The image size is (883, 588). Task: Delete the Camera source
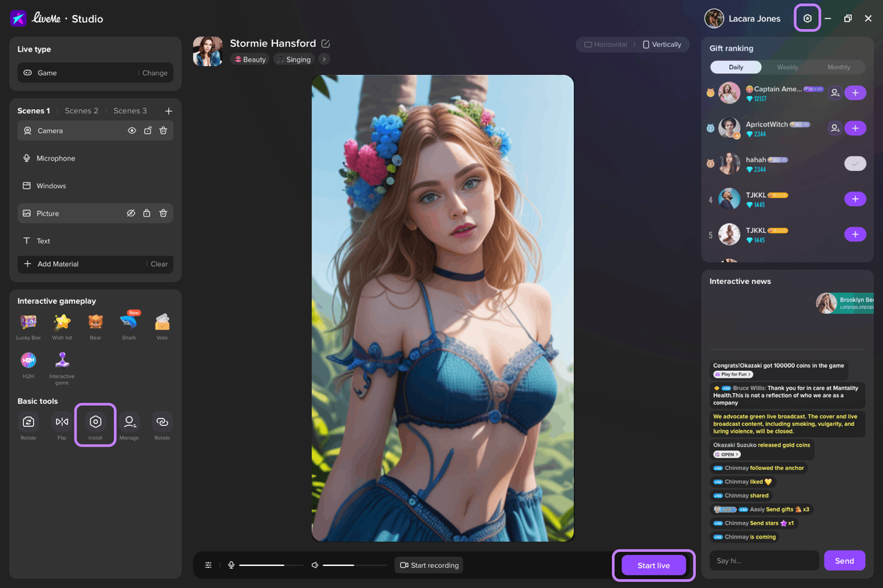(163, 131)
